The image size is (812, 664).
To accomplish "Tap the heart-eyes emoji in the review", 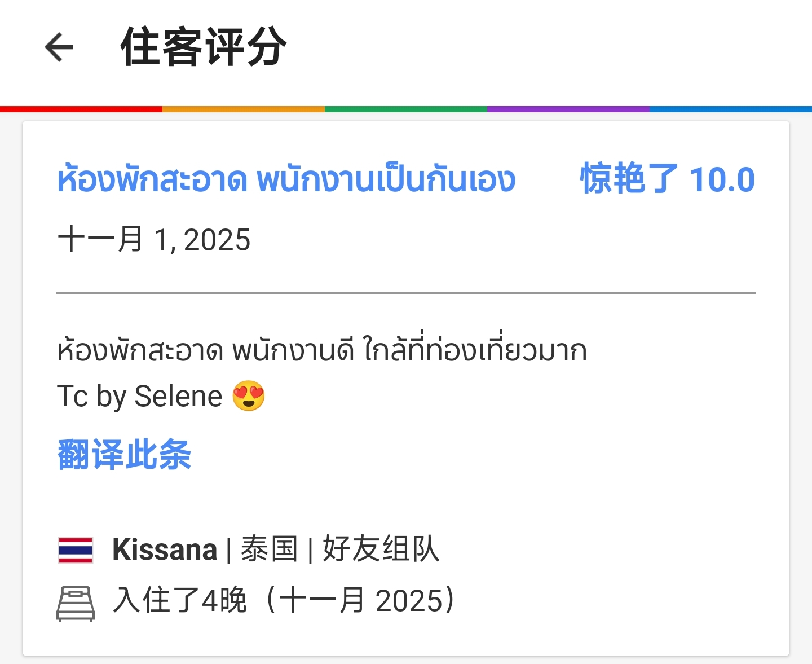I will tap(249, 396).
